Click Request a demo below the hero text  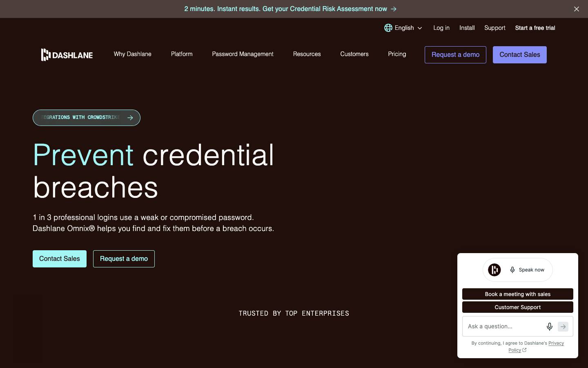(x=124, y=259)
